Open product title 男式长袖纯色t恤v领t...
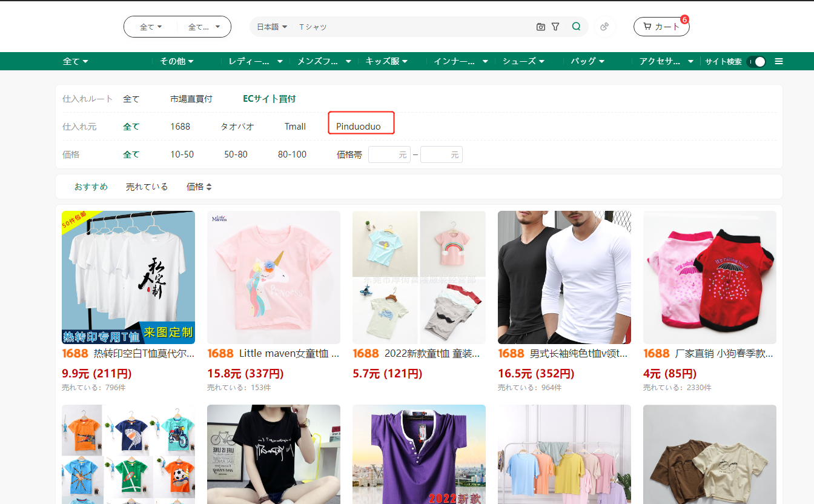The image size is (814, 504). point(579,353)
